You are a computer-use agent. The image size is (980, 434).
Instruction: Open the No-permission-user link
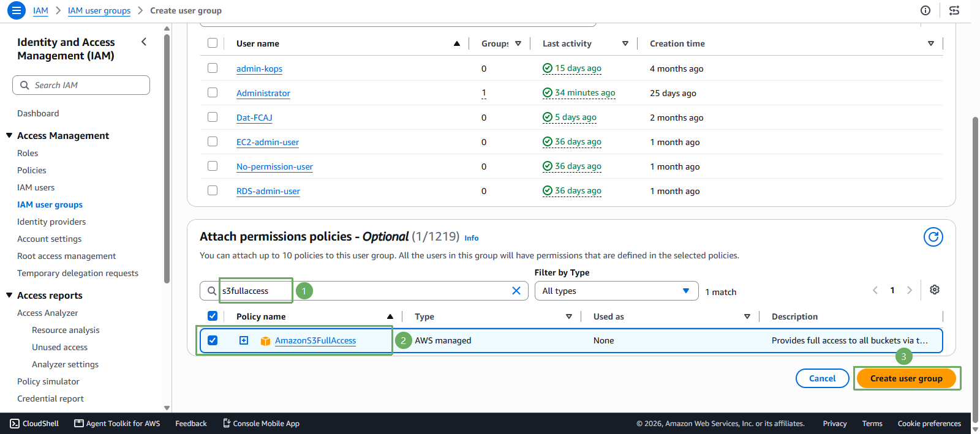274,166
